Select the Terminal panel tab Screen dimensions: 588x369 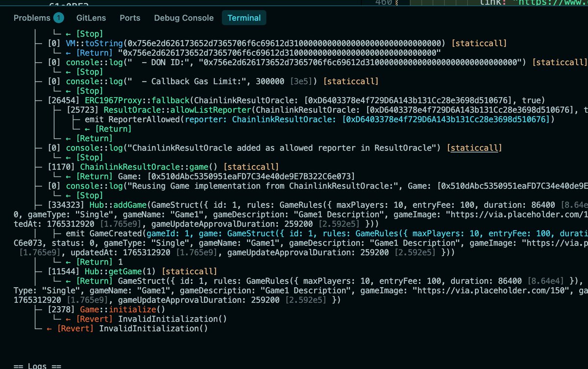[244, 18]
